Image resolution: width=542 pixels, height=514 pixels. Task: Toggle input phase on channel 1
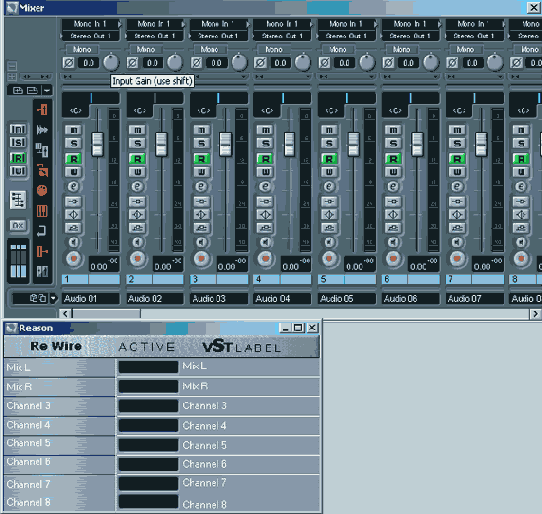pyautogui.click(x=68, y=63)
